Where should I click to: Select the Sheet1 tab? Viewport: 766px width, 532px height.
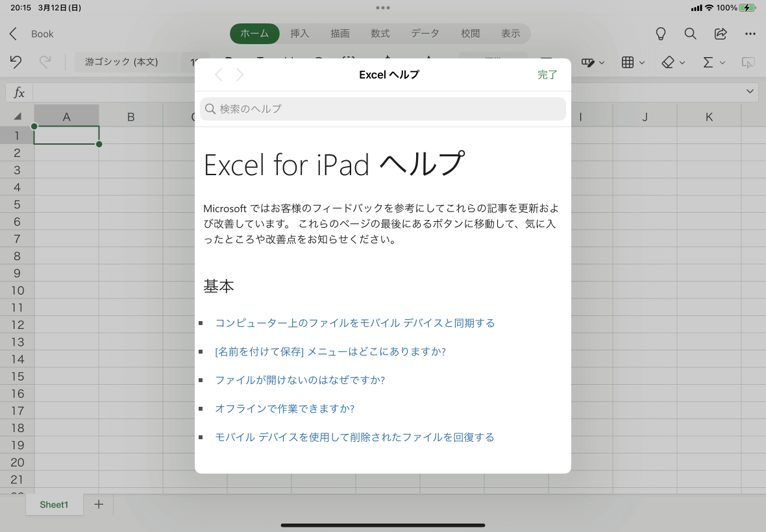click(x=54, y=505)
